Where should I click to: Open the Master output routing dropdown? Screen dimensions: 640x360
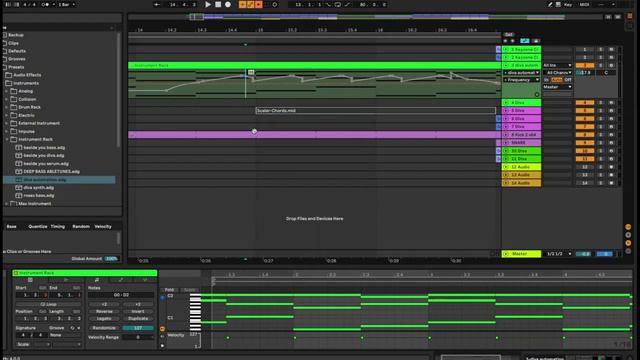(x=557, y=87)
